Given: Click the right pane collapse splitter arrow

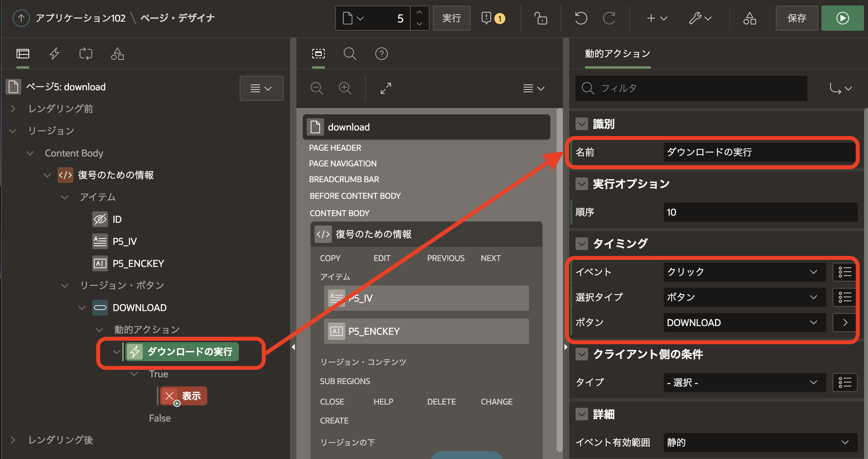Looking at the screenshot, I should (x=566, y=347).
